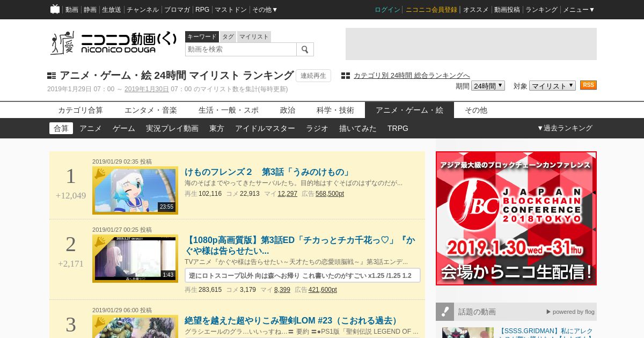Click カテゴリ別 24時間 総合ランキングへ link
Screen dimensions: 644x338
[412, 76]
